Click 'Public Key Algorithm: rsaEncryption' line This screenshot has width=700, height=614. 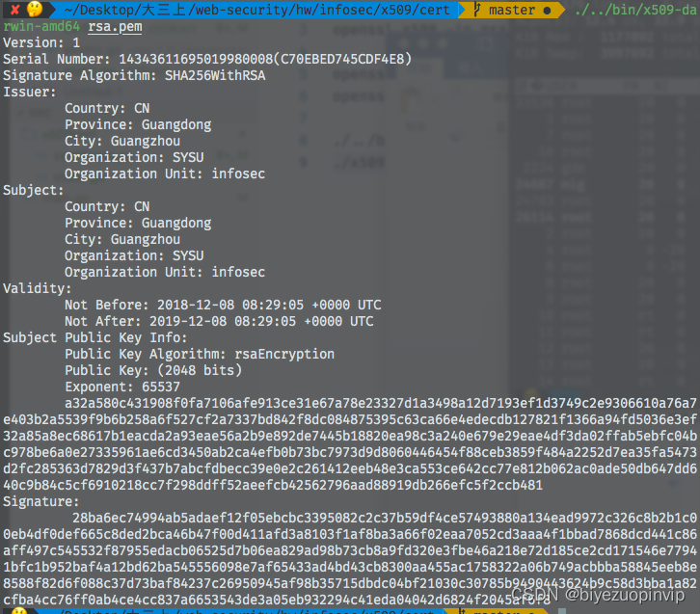pos(200,355)
